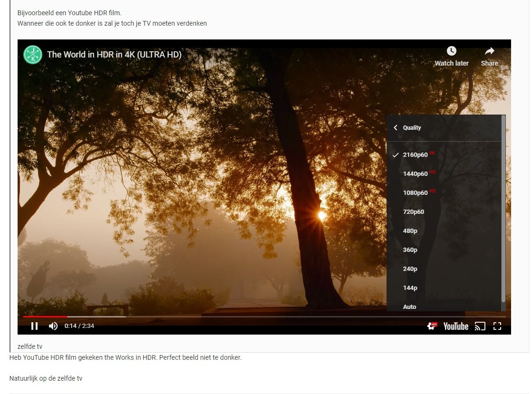Add video to Watch later

451,56
